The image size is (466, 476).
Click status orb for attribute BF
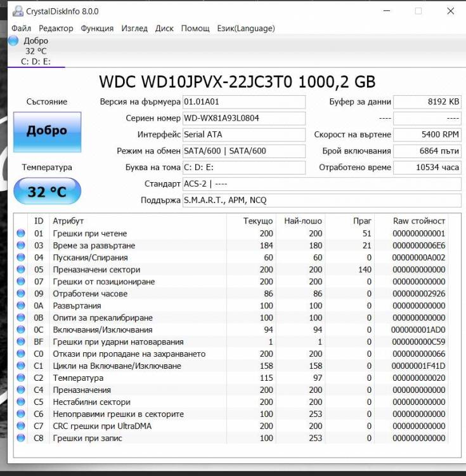(21, 341)
